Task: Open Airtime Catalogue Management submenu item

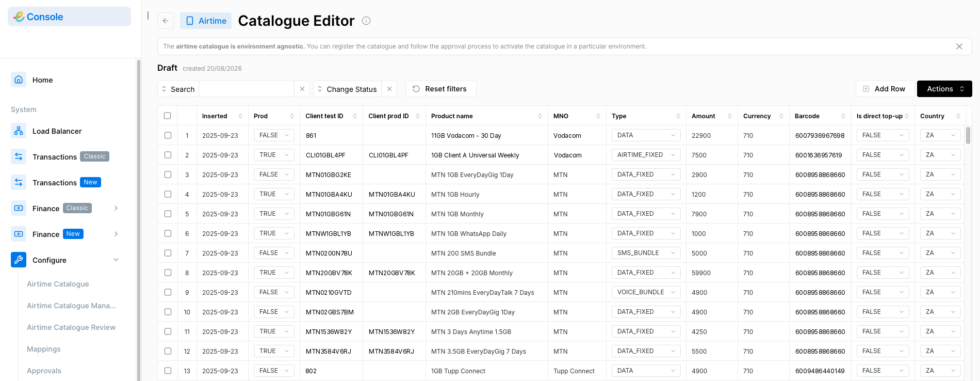Action: (71, 306)
